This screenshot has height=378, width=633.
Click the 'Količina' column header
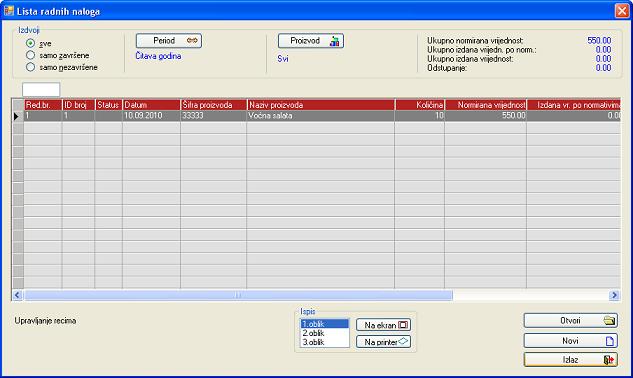click(x=420, y=105)
